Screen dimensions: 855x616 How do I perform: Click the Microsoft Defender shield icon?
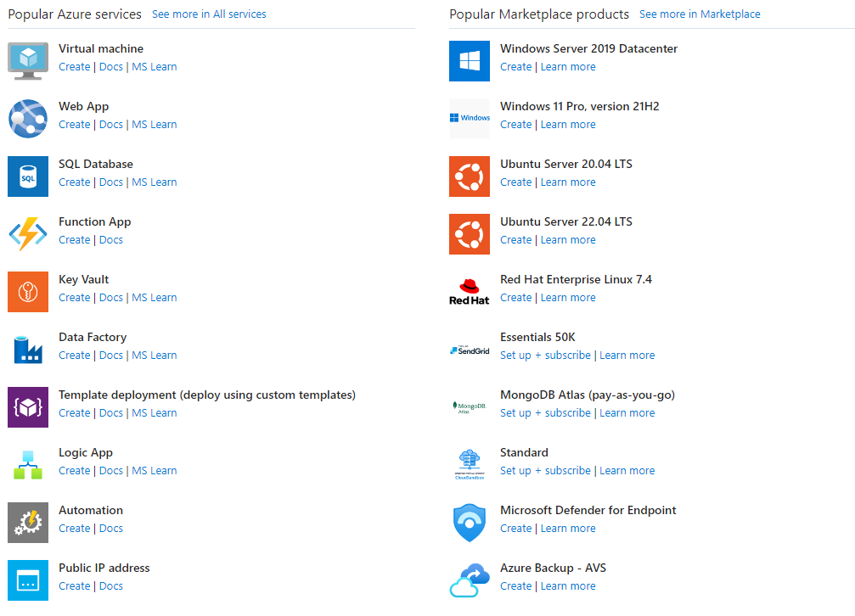[x=470, y=523]
